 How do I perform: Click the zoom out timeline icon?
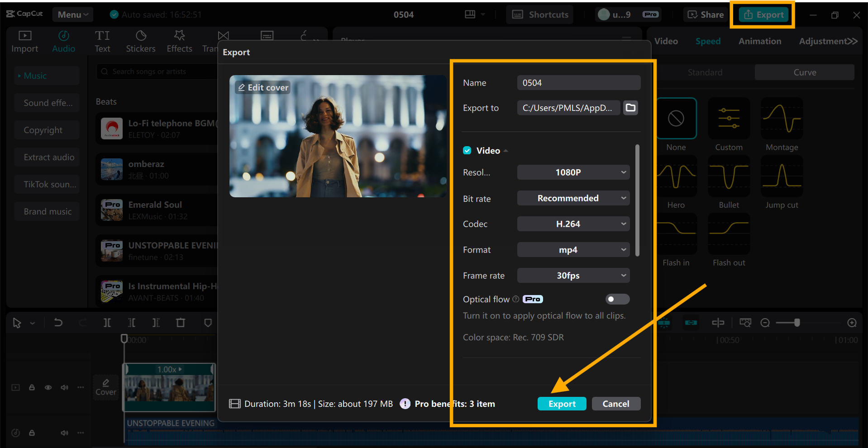tap(765, 323)
